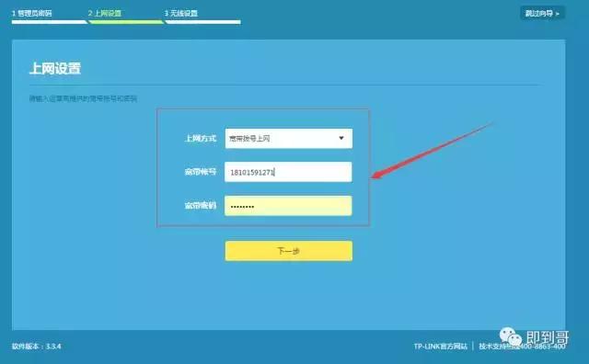Open the step 3 无线设置 tab
589x364 pixels.
coord(181,14)
